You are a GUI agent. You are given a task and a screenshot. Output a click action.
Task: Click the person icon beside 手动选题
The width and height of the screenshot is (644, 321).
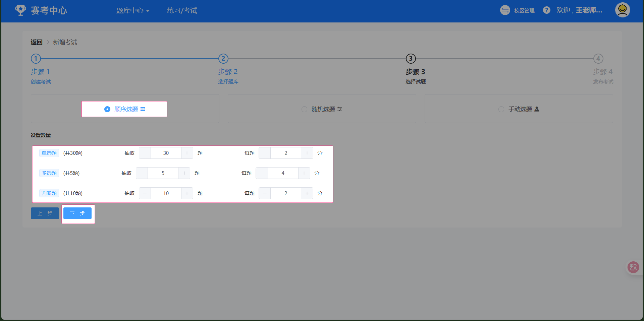click(x=537, y=109)
